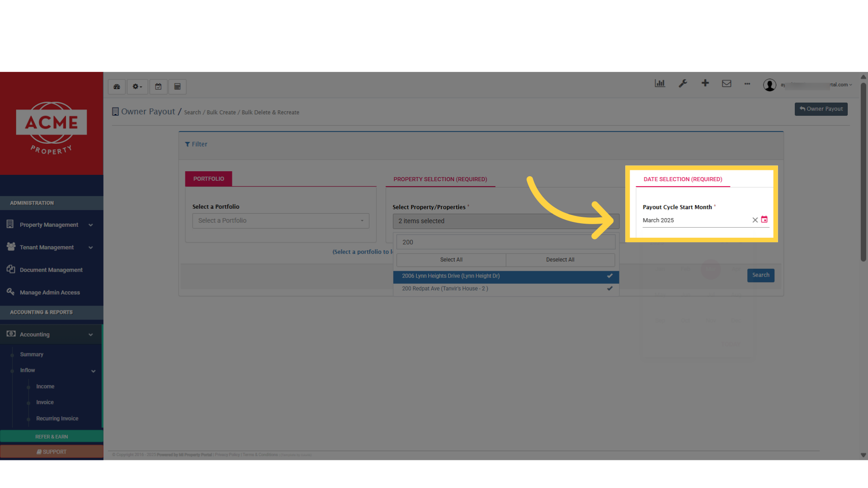Screen dimensions: 868x488
Task: Open the wrench tools icon
Action: (683, 83)
